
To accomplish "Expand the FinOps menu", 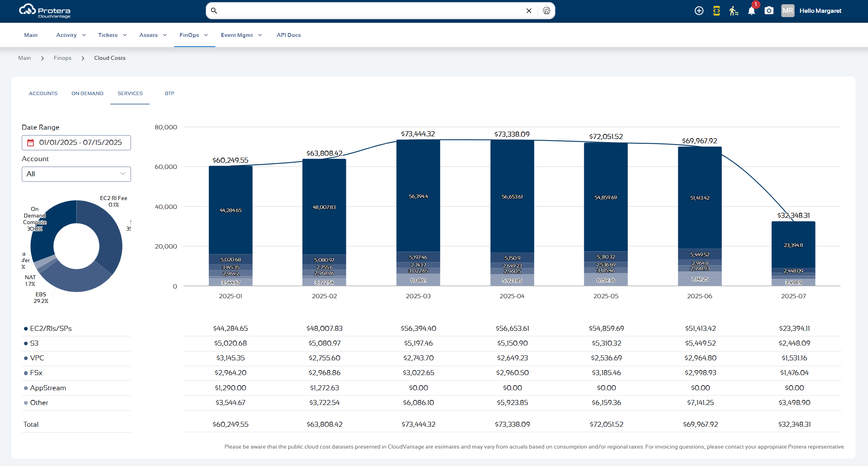I will [x=194, y=35].
